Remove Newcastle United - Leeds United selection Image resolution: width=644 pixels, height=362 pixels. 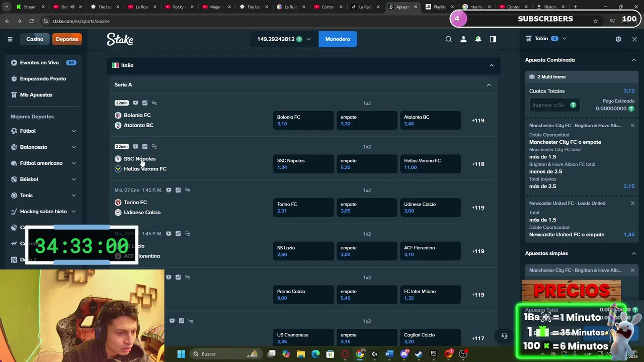(632, 203)
